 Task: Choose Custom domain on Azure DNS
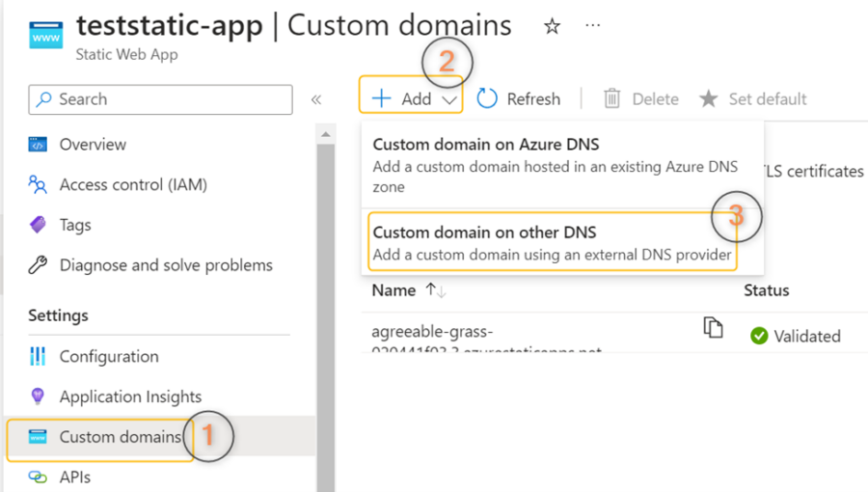[x=562, y=164]
